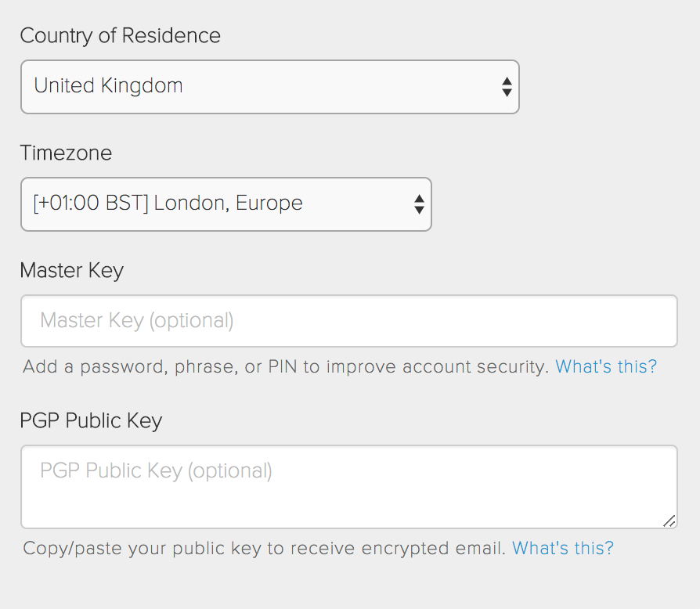Click the arrows on the London timezone select
This screenshot has height=609, width=700.
click(419, 204)
